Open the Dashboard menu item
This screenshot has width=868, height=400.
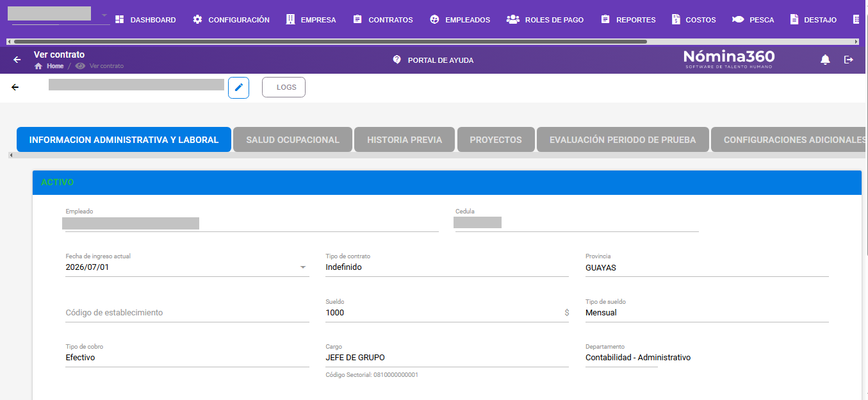145,20
